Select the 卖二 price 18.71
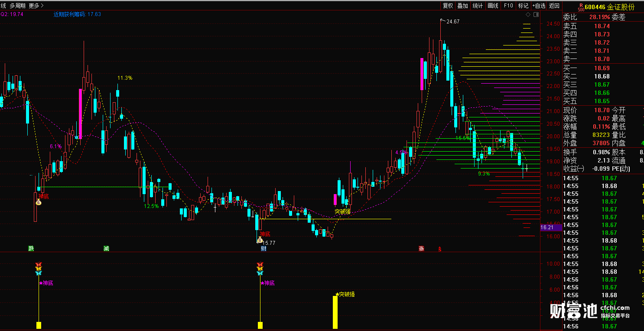The image size is (644, 331). [602, 51]
